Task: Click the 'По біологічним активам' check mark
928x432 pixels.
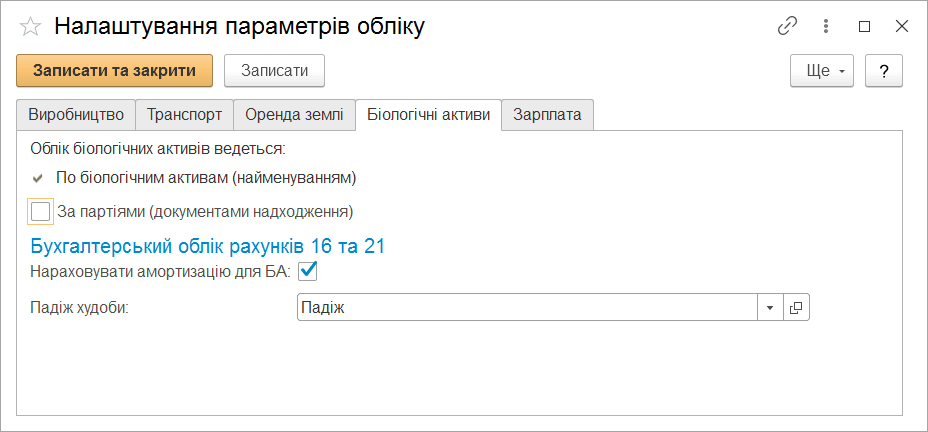Action: (38, 178)
